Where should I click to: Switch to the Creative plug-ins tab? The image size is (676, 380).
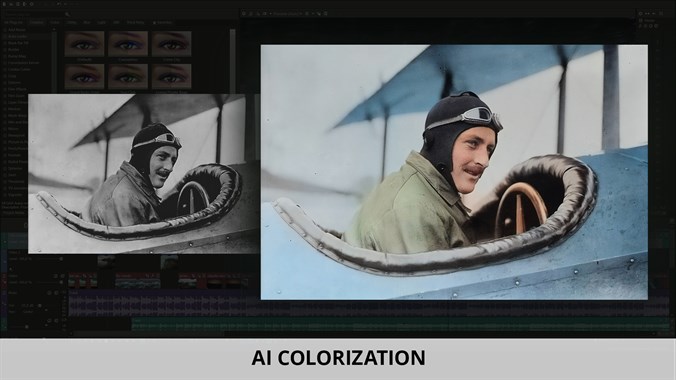click(x=37, y=22)
